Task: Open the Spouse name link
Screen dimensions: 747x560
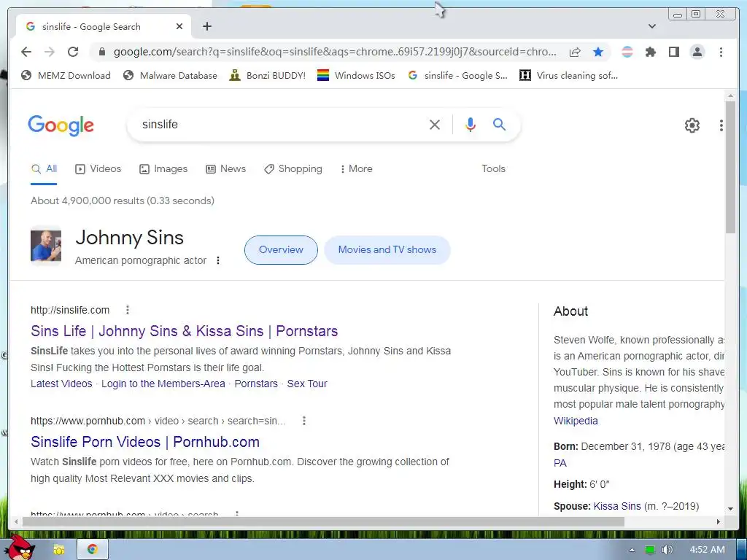Action: click(617, 506)
